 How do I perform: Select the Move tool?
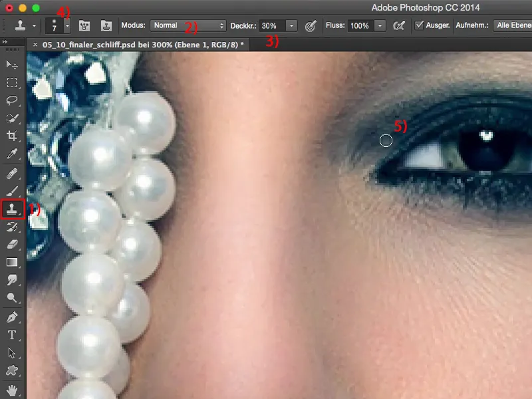(x=12, y=65)
